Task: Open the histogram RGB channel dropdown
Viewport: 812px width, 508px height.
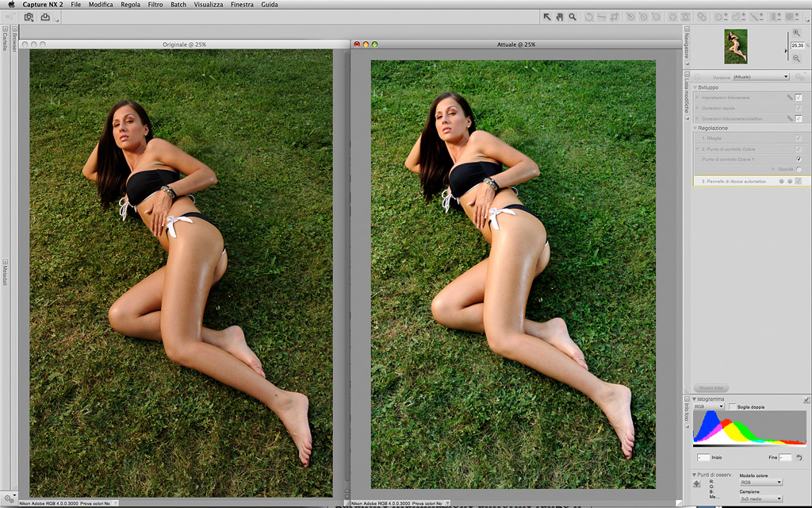Action: click(708, 407)
